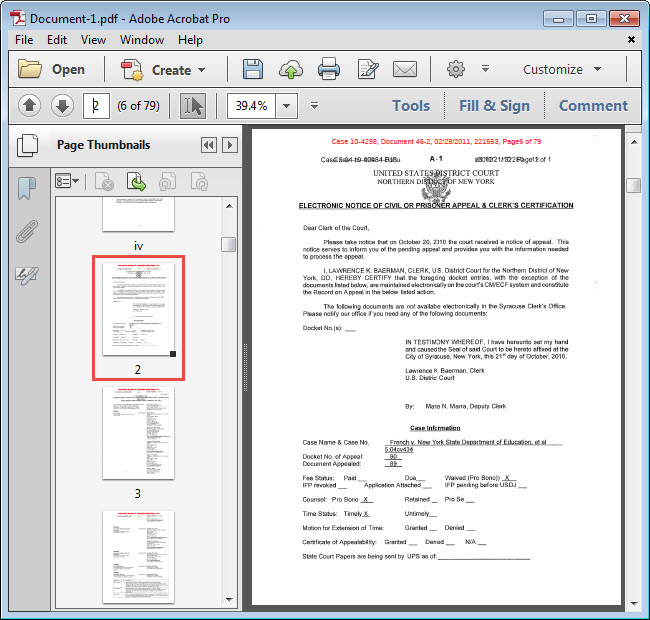The image size is (650, 620).
Task: Go to previous page arrow
Action: [x=29, y=105]
